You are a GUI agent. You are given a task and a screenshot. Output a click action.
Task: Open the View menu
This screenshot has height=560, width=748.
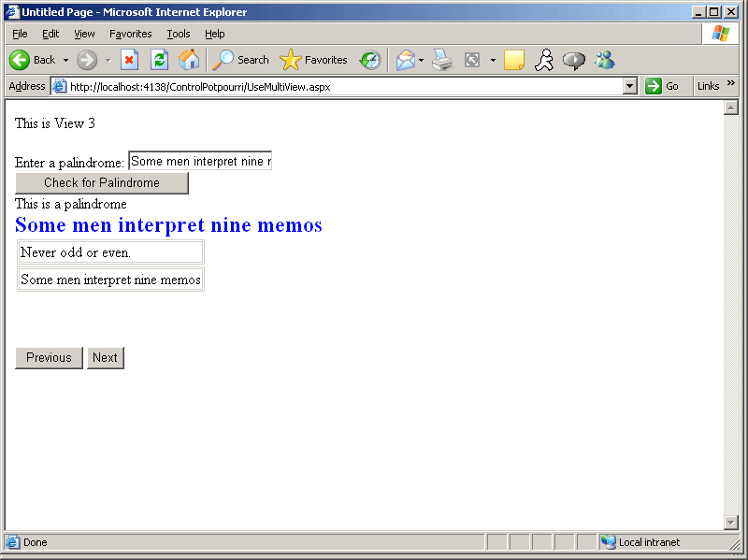coord(84,34)
